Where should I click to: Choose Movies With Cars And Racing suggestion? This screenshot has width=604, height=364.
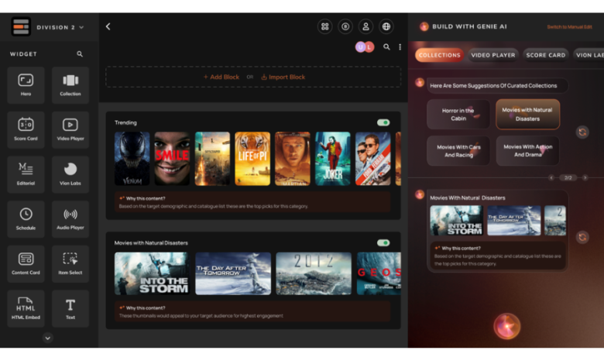point(458,151)
